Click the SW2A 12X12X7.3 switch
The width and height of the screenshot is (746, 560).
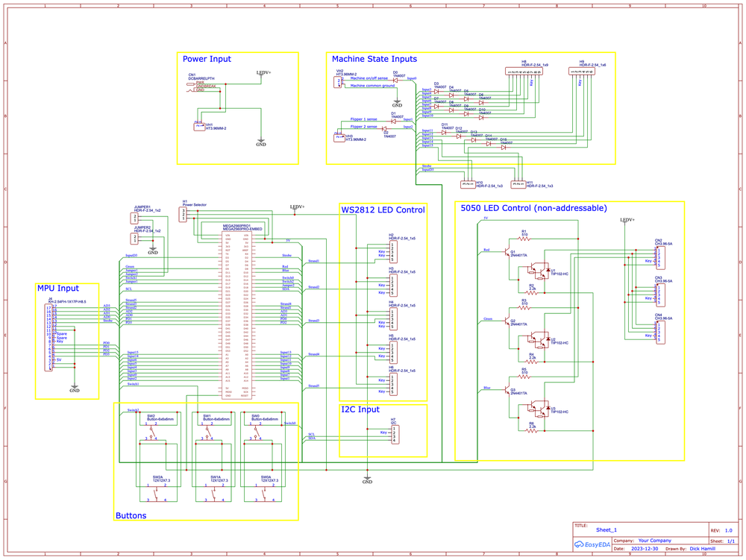157,492
